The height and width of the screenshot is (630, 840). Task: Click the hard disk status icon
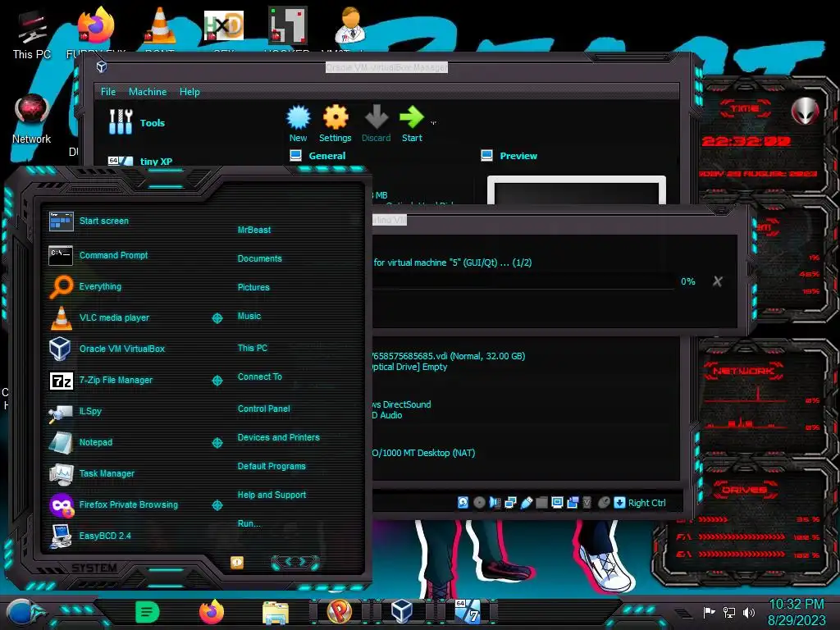click(463, 503)
